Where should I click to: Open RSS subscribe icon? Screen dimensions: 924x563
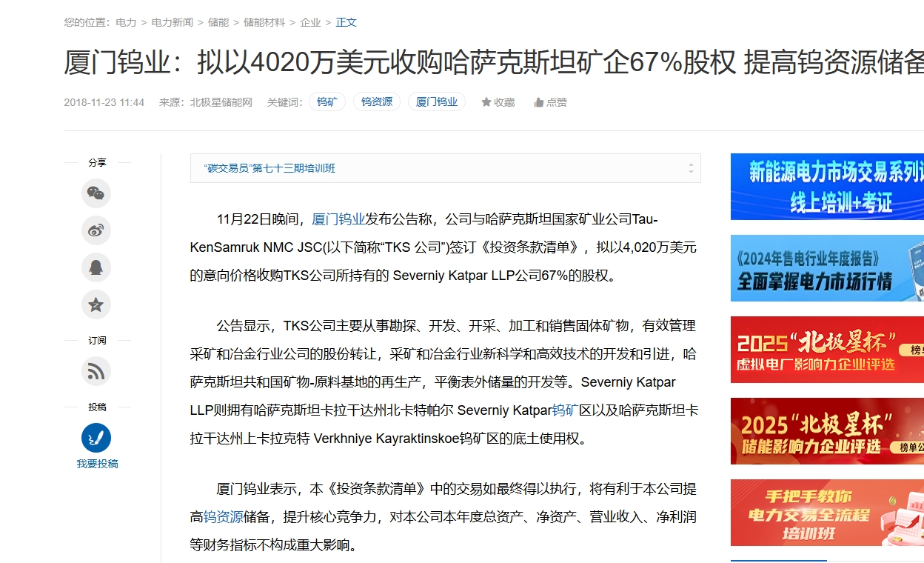point(96,372)
